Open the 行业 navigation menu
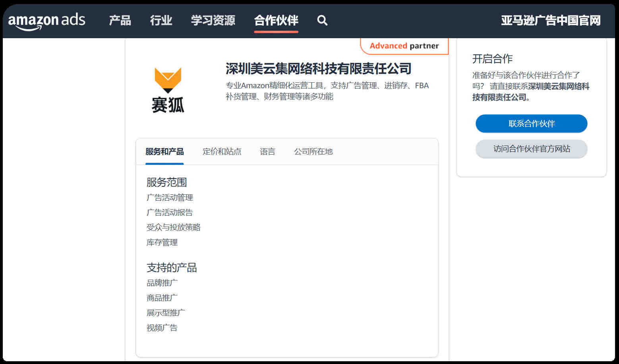Screen dimensions: 619x364 tap(161, 20)
